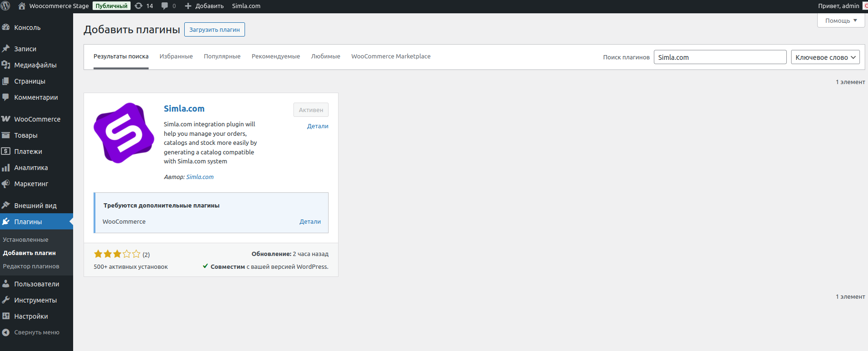Click the Пользователи user icon
868x351 pixels.
pos(6,284)
